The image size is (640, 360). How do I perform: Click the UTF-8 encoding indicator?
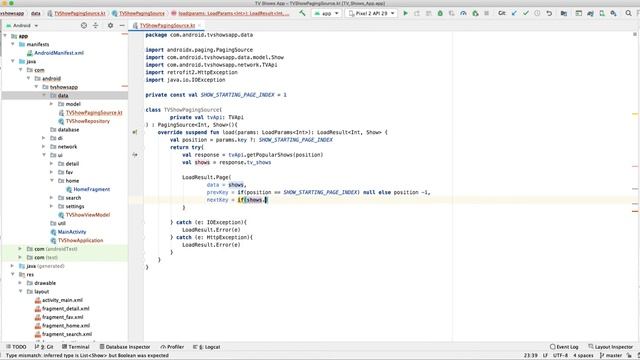[560, 356]
